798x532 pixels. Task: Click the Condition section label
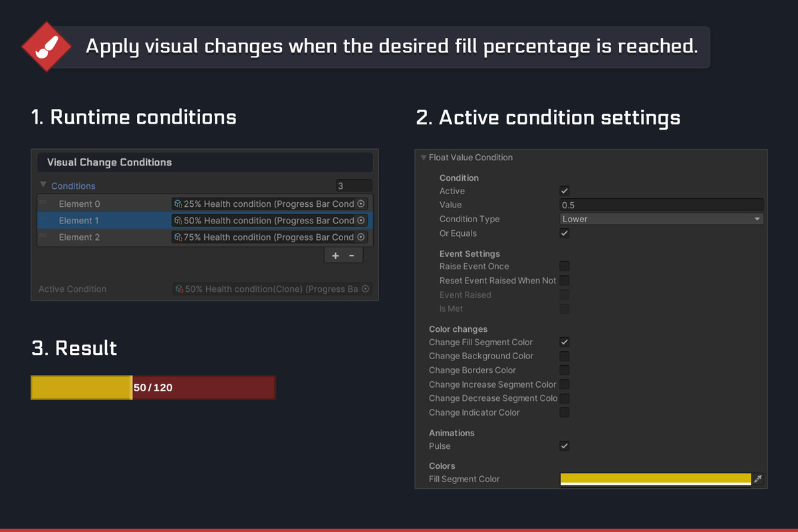(459, 178)
